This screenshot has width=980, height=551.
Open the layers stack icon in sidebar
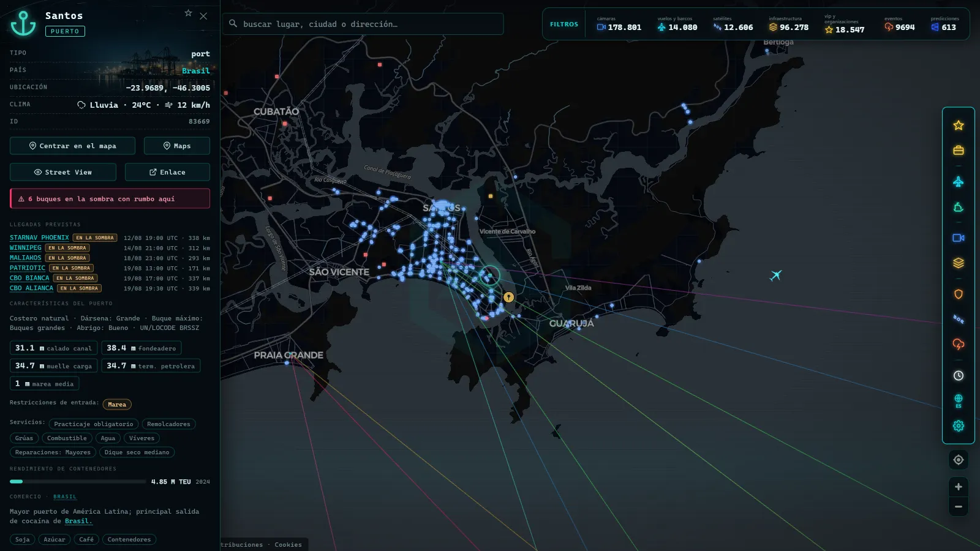pos(959,263)
